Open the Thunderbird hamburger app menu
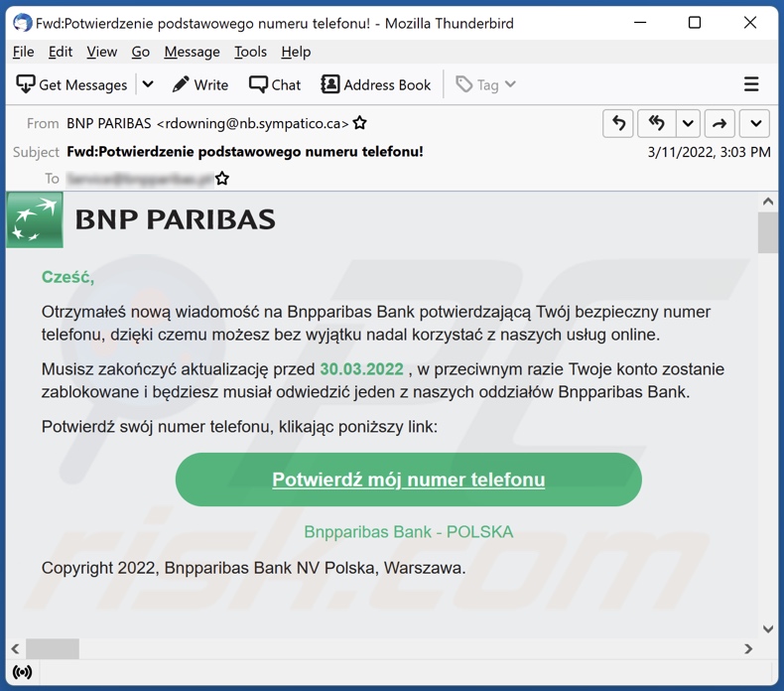 click(751, 84)
